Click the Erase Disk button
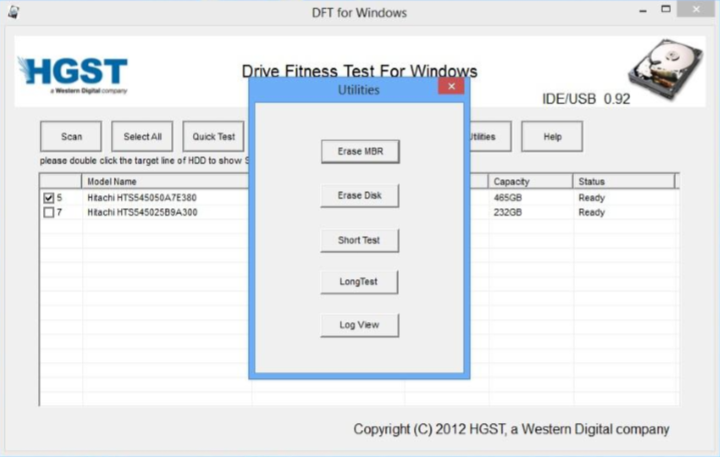720x457 pixels. (x=360, y=196)
